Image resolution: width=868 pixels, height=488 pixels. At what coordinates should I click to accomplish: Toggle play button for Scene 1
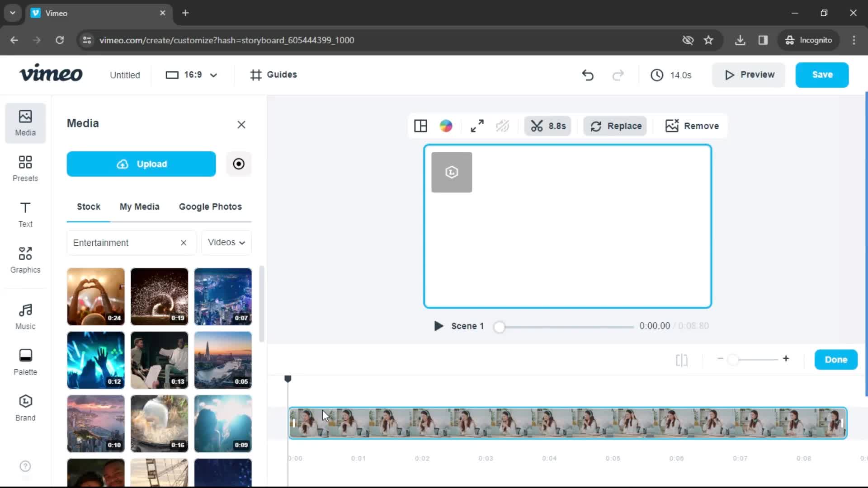(438, 326)
